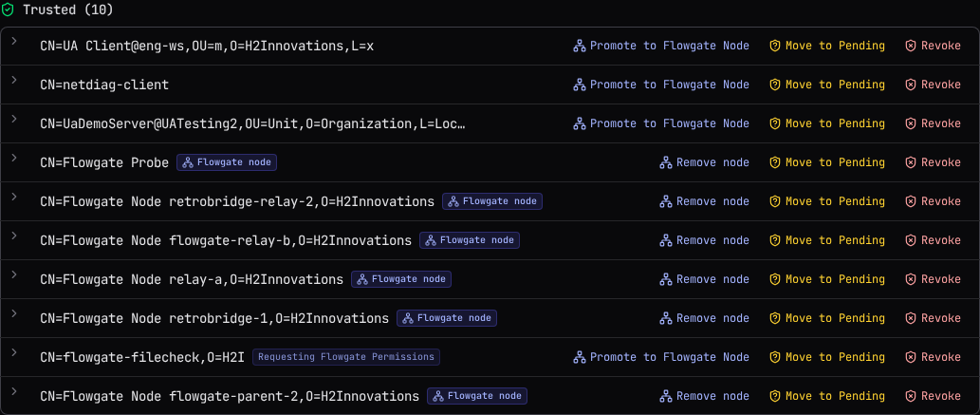The image size is (980, 415).
Task: Click Flowgate node badge on Flowgate Probe
Action: 227,162
